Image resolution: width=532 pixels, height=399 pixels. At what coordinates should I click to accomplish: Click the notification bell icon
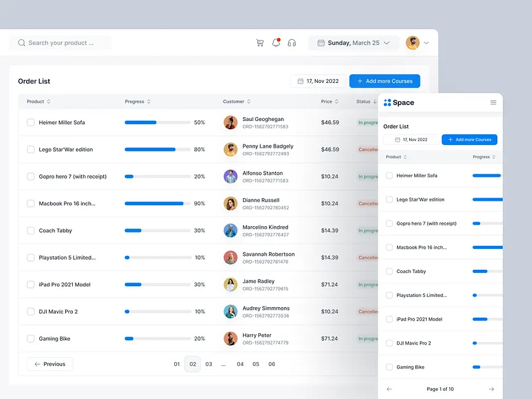coord(276,43)
